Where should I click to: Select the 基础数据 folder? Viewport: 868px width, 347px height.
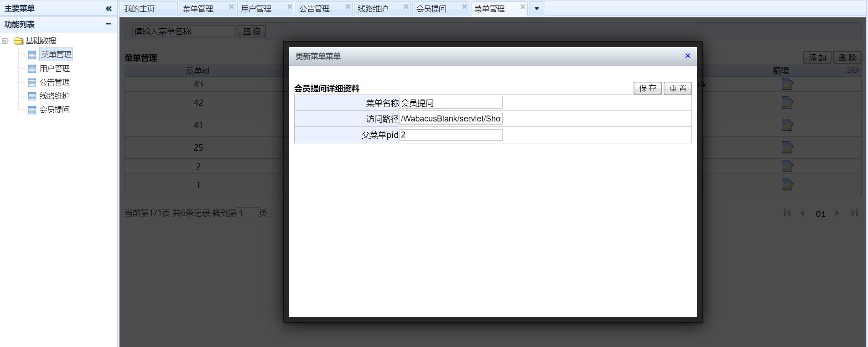[41, 41]
